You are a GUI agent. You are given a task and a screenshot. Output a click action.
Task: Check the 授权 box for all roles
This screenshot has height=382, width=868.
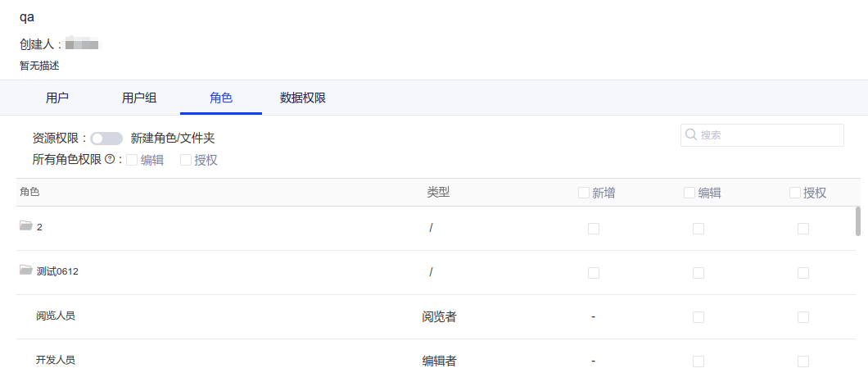click(186, 160)
